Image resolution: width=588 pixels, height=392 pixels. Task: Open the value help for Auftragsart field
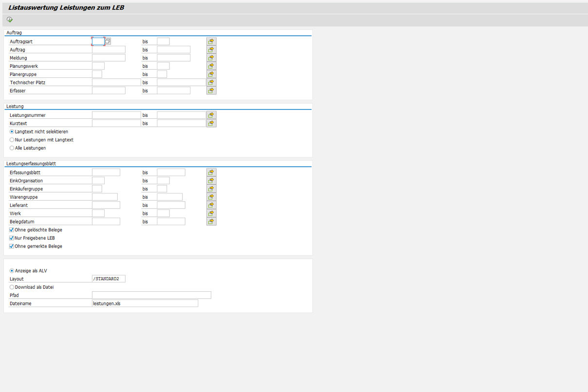tap(108, 41)
